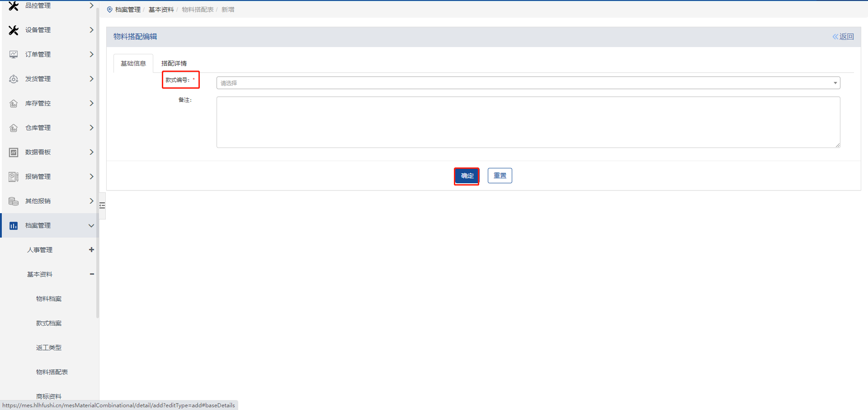Click the 订单管理 monitor icon
This screenshot has width=868, height=410.
click(x=14, y=54)
